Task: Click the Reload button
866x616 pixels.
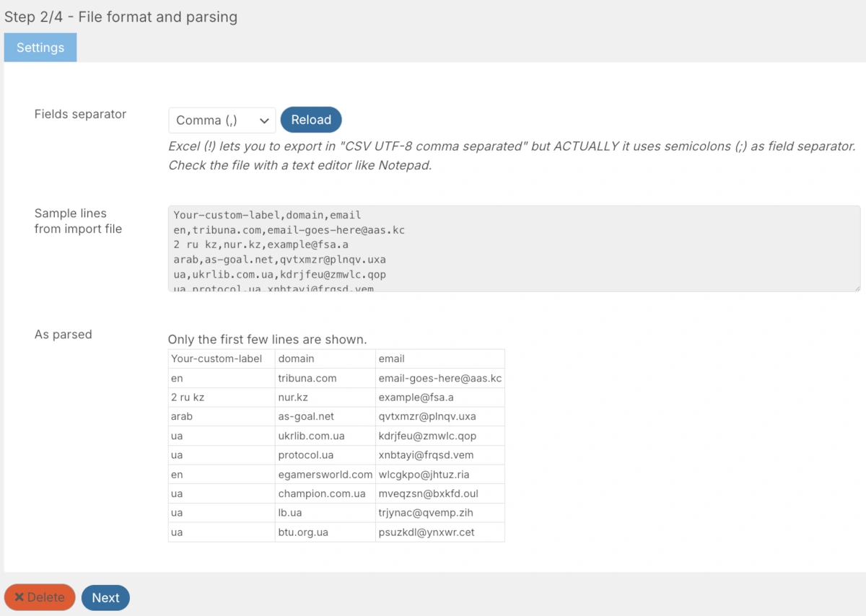Action: click(x=311, y=120)
